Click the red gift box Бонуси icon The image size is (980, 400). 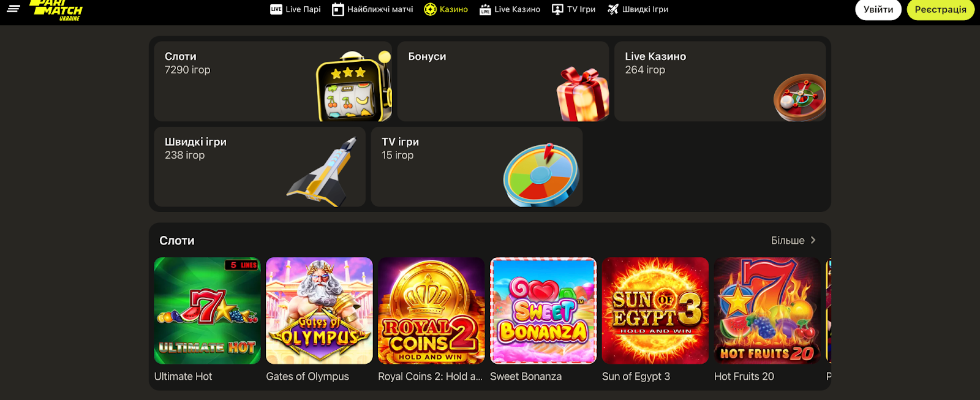click(582, 94)
